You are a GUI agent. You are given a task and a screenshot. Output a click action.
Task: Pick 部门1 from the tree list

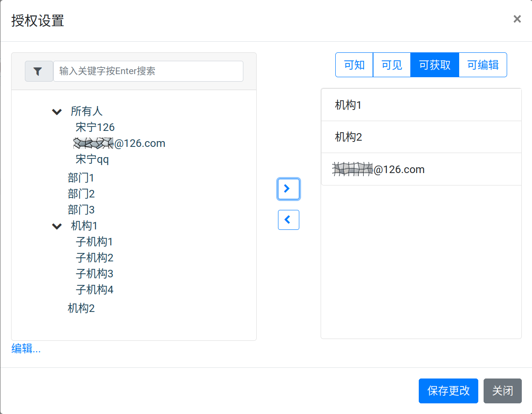coord(81,178)
